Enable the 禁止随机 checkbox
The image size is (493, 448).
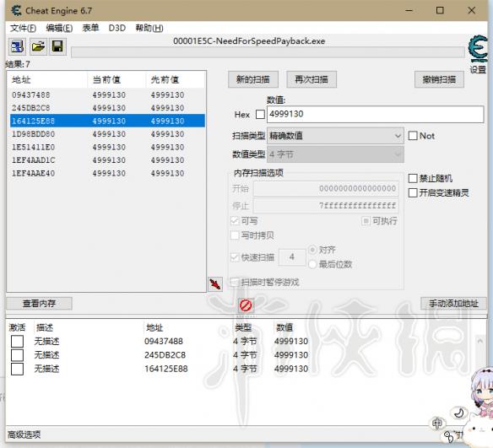coord(413,179)
